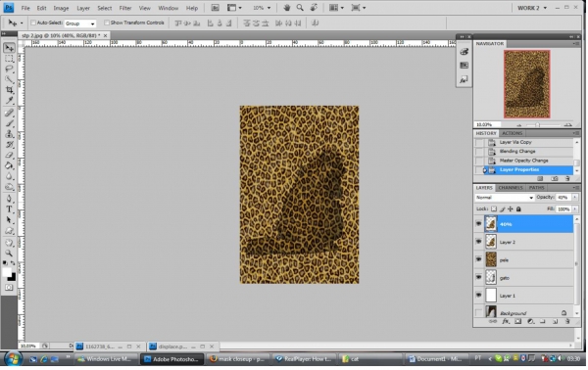Hide the gato layer
This screenshot has height=370, width=588.
click(478, 277)
